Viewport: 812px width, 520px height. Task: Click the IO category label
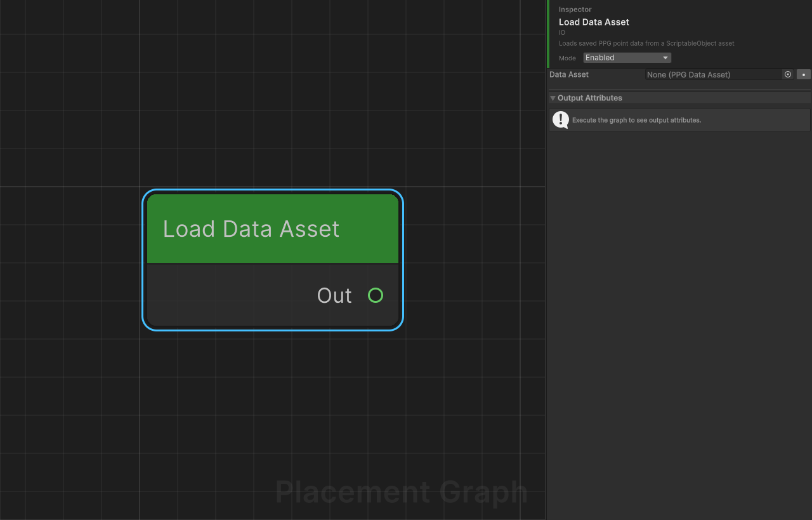(x=562, y=32)
